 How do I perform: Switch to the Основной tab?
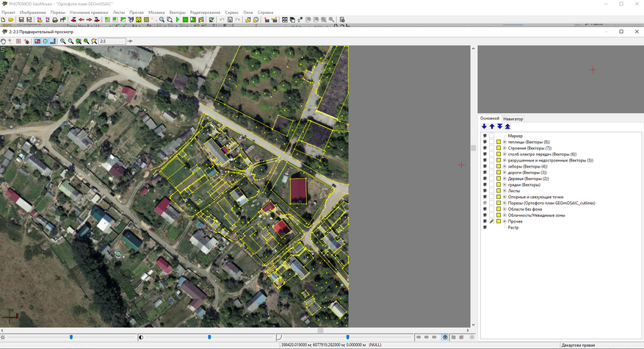coord(490,118)
